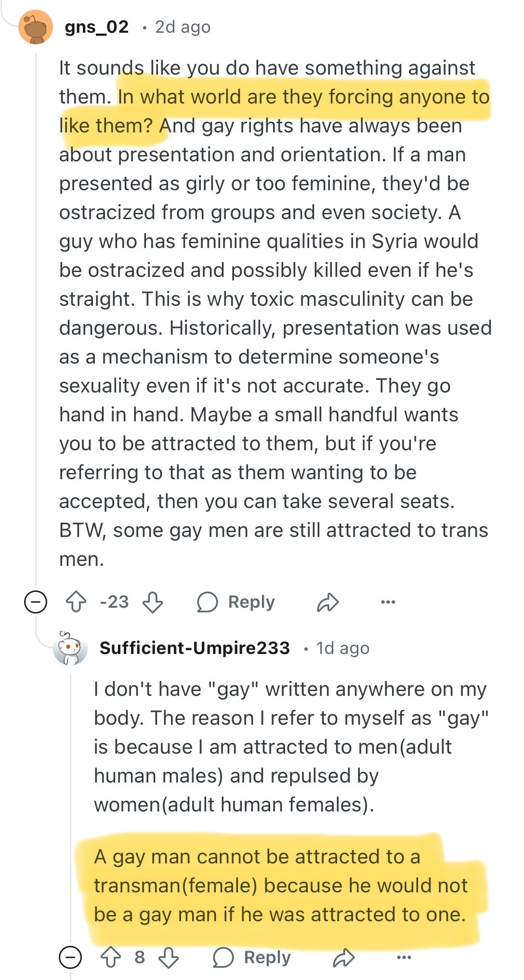Downvote the gns_02 comment
Viewport: 524px width, 980px height.
pyautogui.click(x=153, y=602)
